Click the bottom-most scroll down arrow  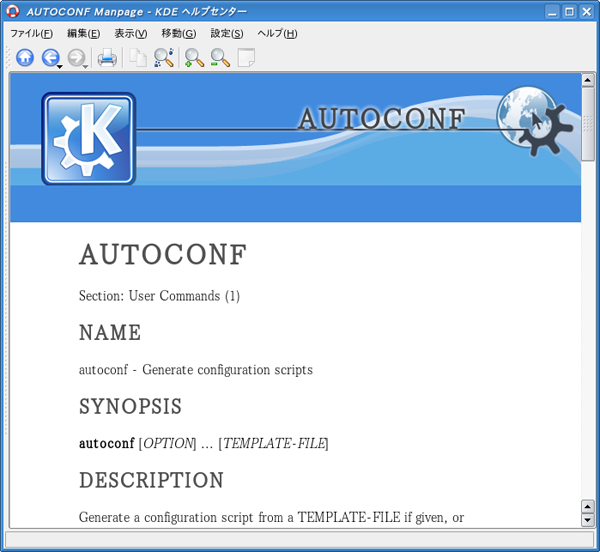point(587,520)
